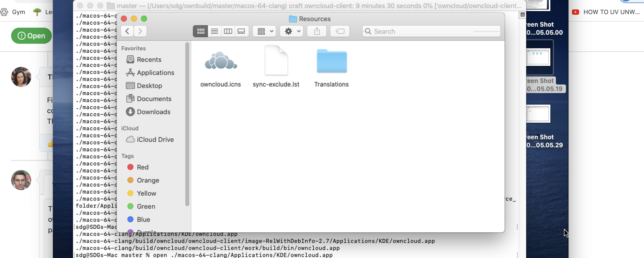Click the Terminal split pane icon
The image size is (644, 258).
[523, 15]
